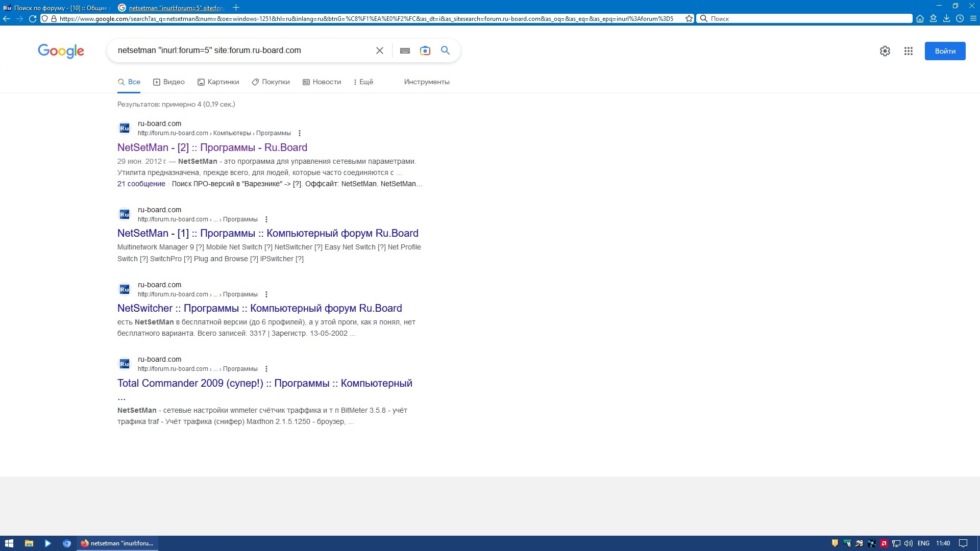Select Firefox netsetman taskbar window button
Viewport: 980px width, 551px height.
tap(117, 543)
